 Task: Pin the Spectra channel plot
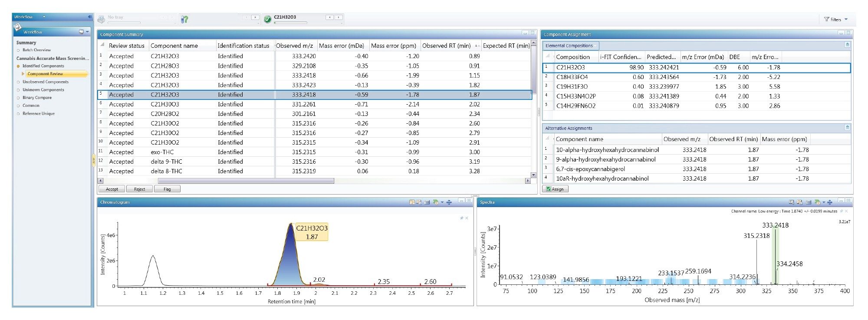tap(842, 211)
